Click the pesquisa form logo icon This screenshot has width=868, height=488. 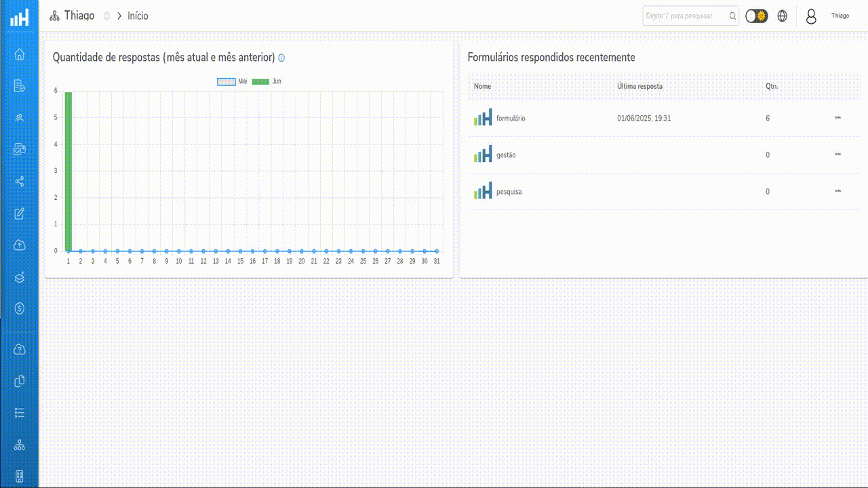[x=483, y=191]
